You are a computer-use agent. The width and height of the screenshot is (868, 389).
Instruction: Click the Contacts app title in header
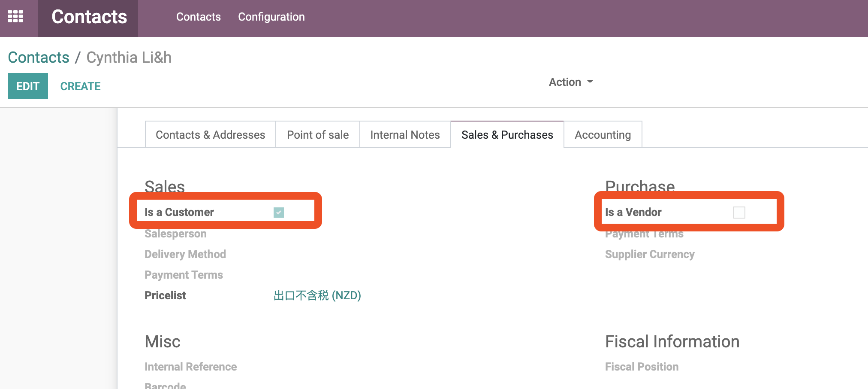click(x=89, y=17)
